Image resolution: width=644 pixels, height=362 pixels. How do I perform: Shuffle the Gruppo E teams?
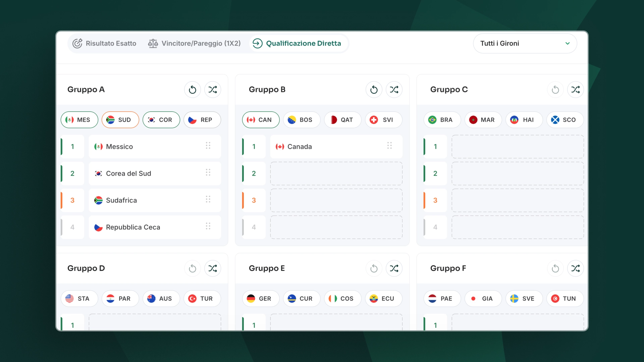(x=394, y=268)
